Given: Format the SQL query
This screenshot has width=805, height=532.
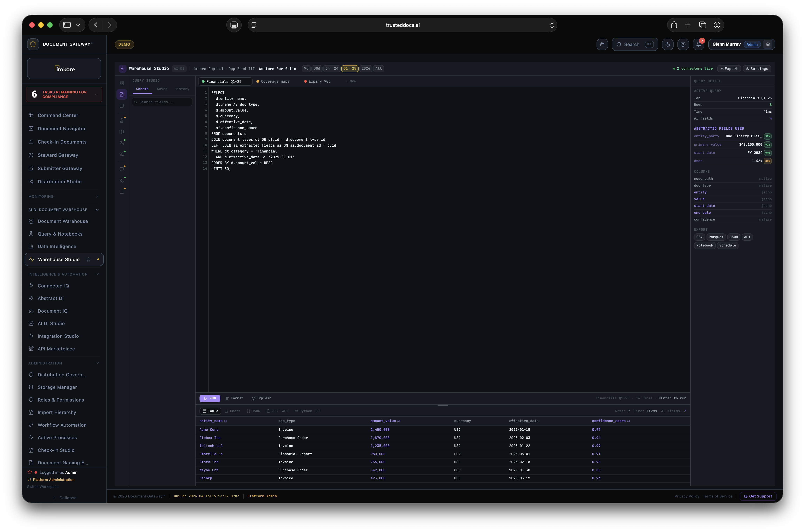Looking at the screenshot, I should click(x=234, y=398).
